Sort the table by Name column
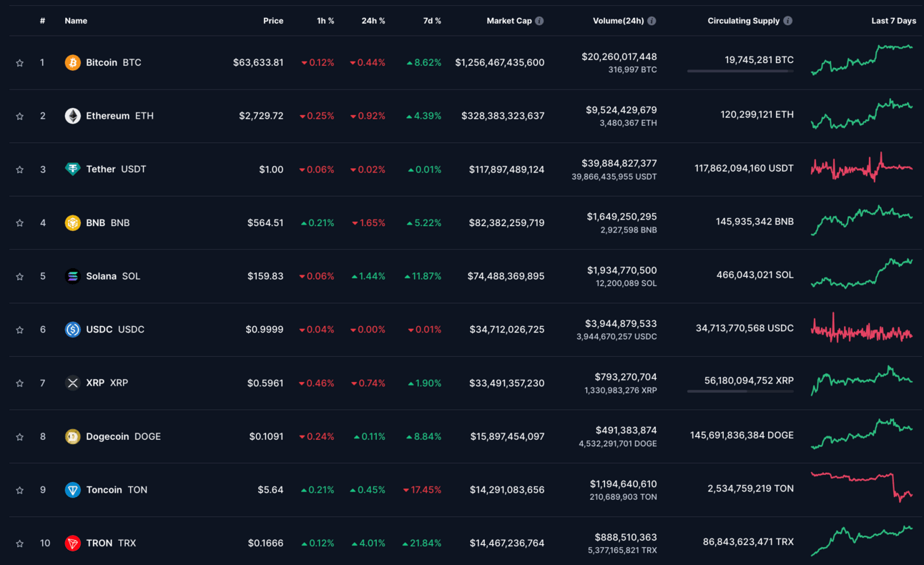Image resolution: width=924 pixels, height=565 pixels. click(x=76, y=21)
